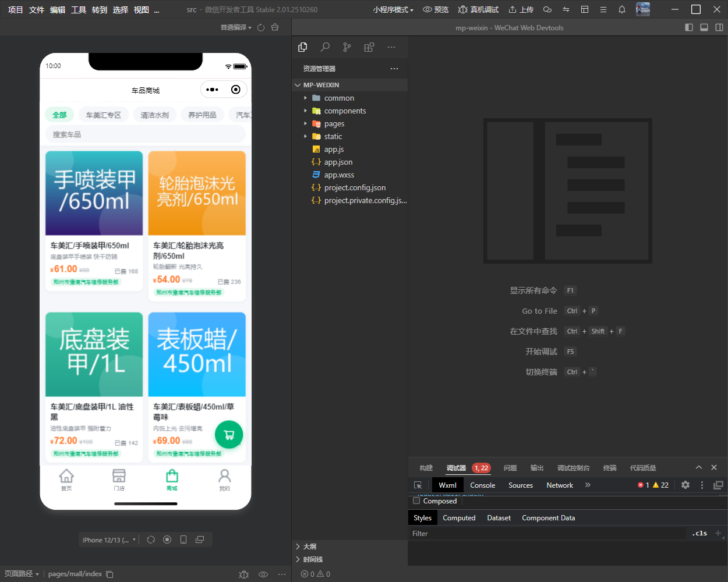This screenshot has width=728, height=582.
Task: Open debugger settings gear
Action: (685, 485)
